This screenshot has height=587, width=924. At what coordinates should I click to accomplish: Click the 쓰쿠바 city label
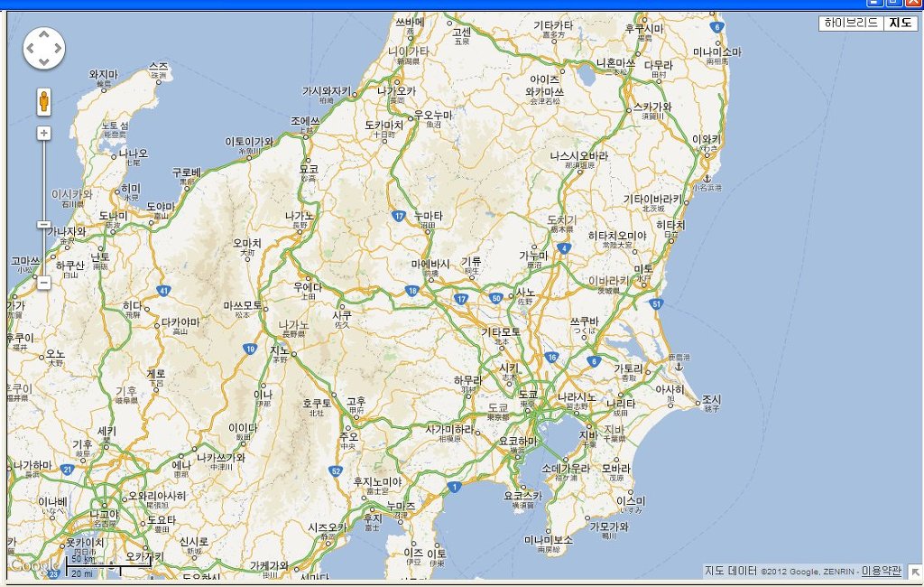585,321
